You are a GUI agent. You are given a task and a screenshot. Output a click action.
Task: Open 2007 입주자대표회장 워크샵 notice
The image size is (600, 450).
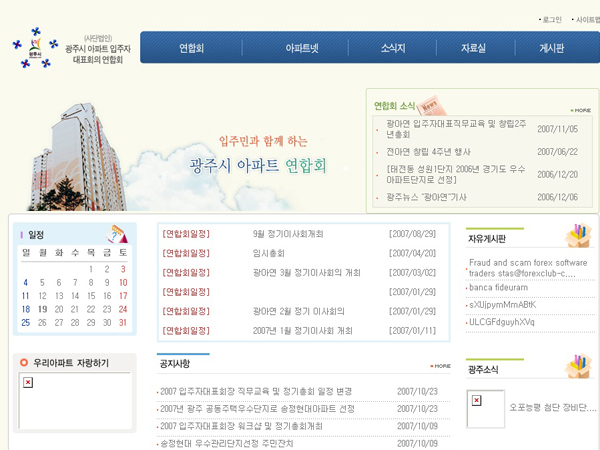point(241,426)
